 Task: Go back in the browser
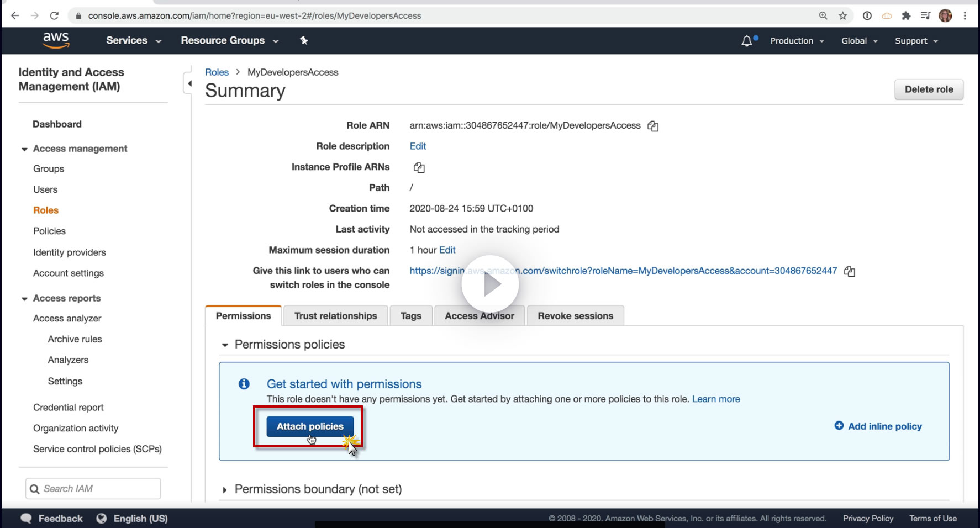pyautogui.click(x=15, y=15)
